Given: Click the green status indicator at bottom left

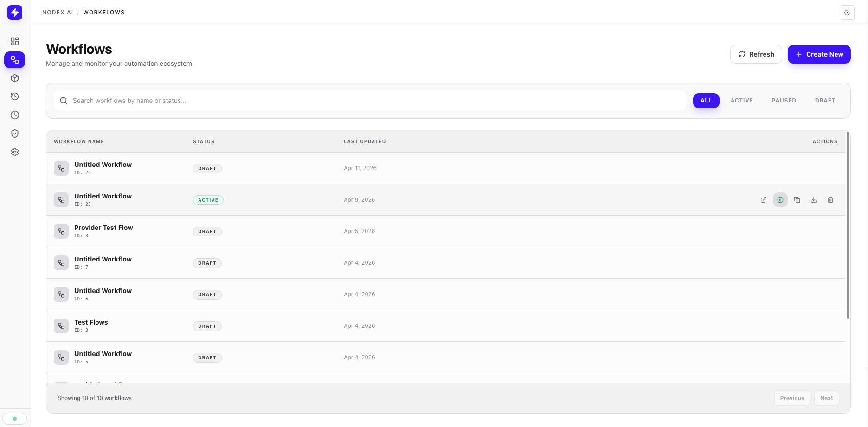Looking at the screenshot, I should (x=15, y=419).
